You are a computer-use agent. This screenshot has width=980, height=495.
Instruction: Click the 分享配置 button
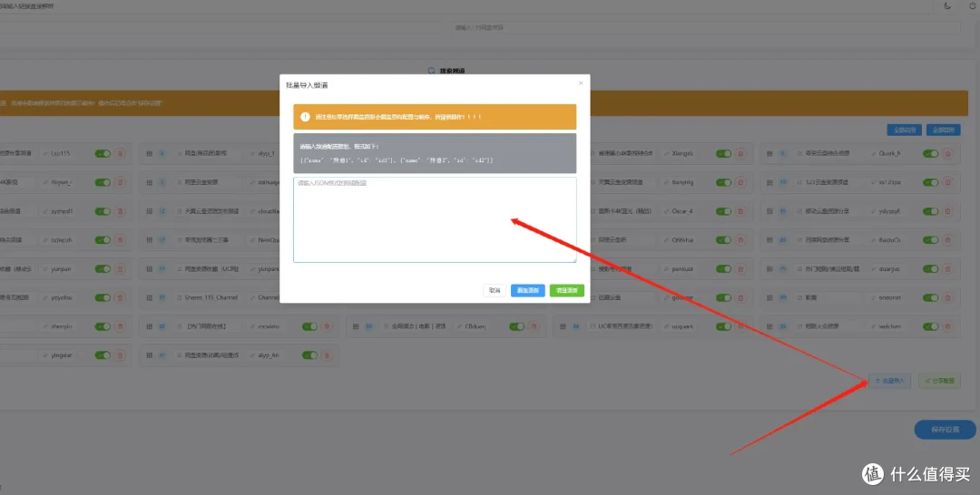(x=939, y=380)
